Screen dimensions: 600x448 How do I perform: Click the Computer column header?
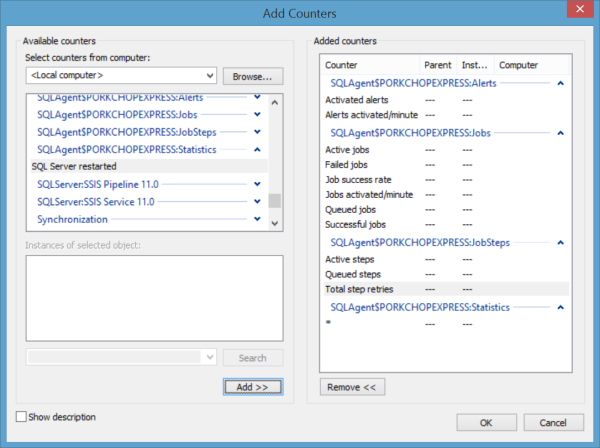(532, 65)
